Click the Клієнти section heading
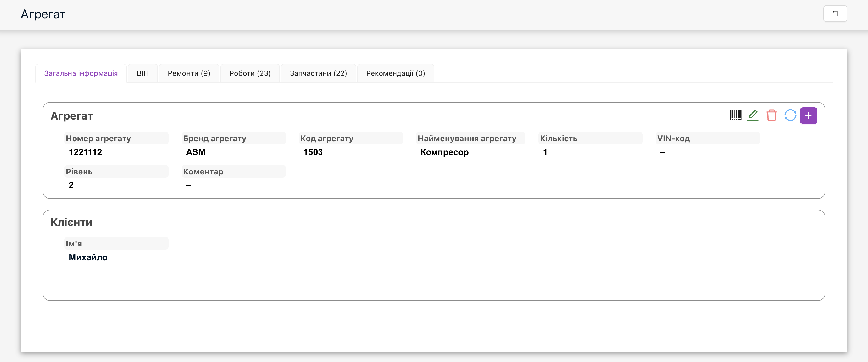 [x=71, y=222]
